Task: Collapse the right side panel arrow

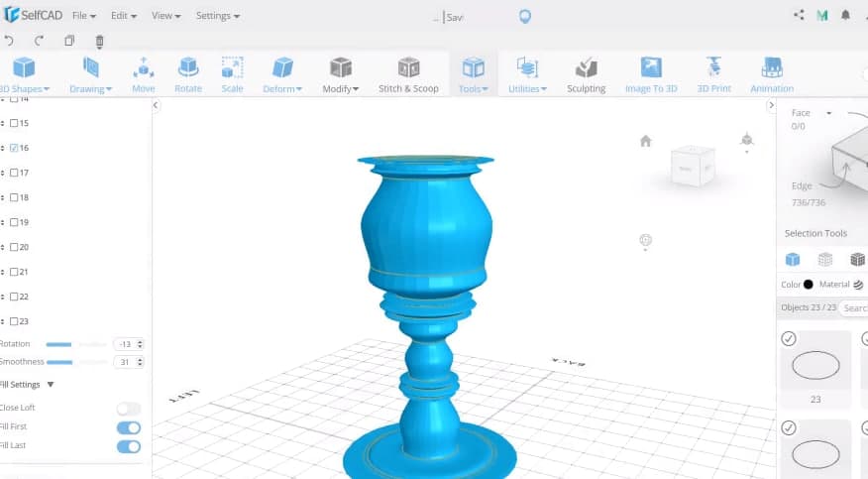Action: click(x=771, y=105)
